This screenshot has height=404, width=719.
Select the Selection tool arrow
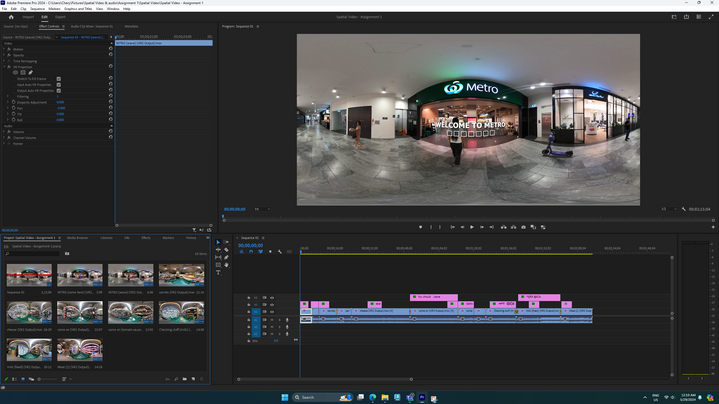point(218,242)
